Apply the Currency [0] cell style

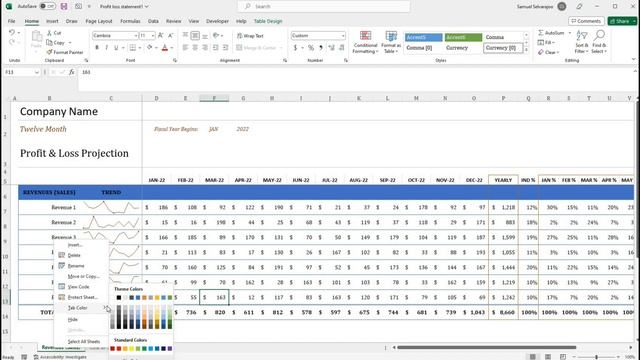[503, 48]
